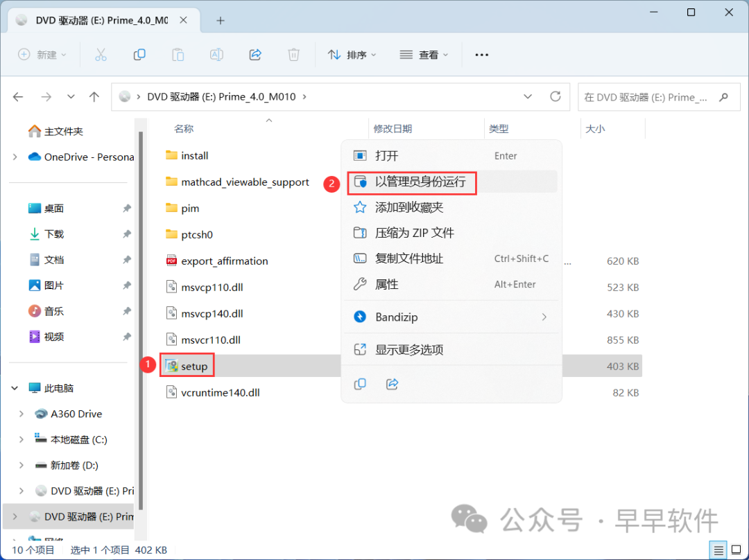The width and height of the screenshot is (749, 560).
Task: Go forward with the right arrow
Action: 46,97
